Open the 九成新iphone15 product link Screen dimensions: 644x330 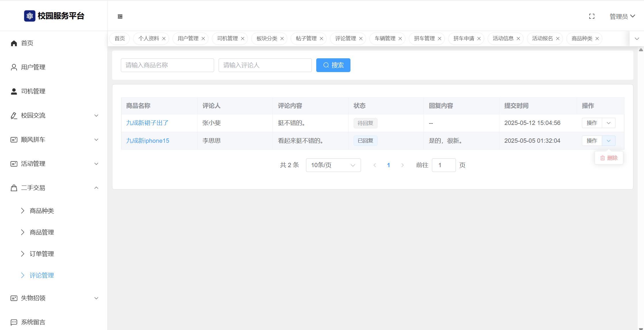tap(147, 141)
